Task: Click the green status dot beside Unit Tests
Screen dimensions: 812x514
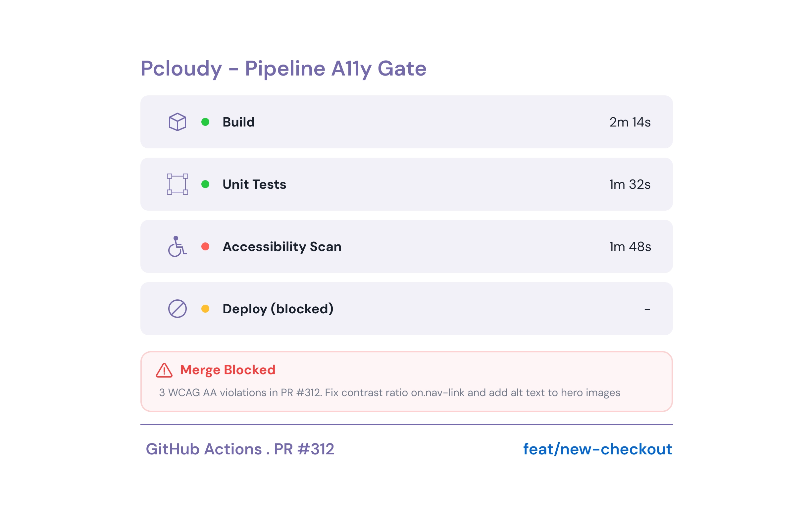Action: tap(205, 184)
